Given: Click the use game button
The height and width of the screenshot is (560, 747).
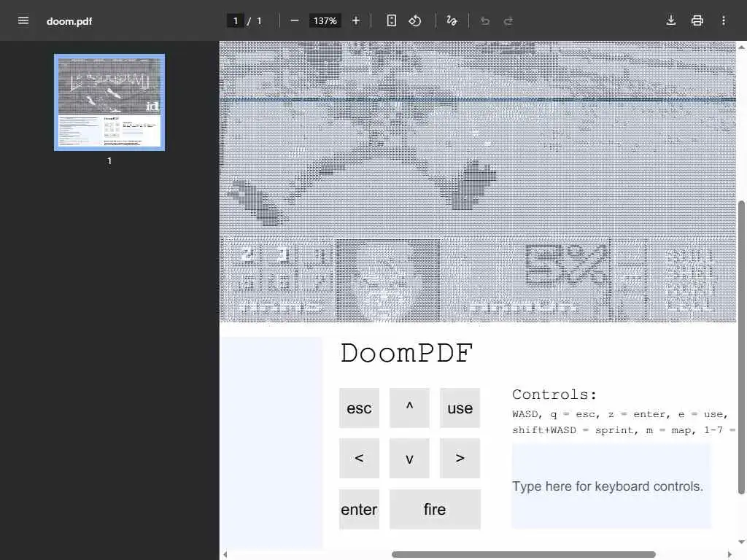Looking at the screenshot, I should click(460, 408).
